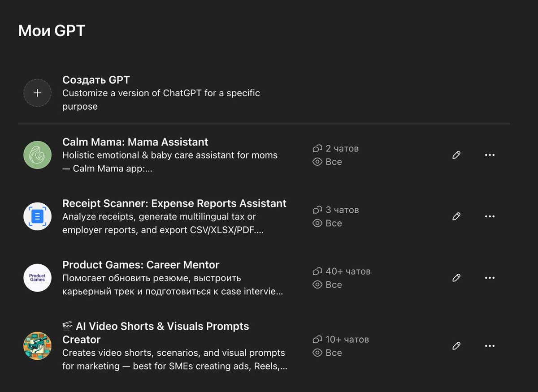Edit Receipt Scanner GPT via pencil icon
The width and height of the screenshot is (538, 392).
456,216
